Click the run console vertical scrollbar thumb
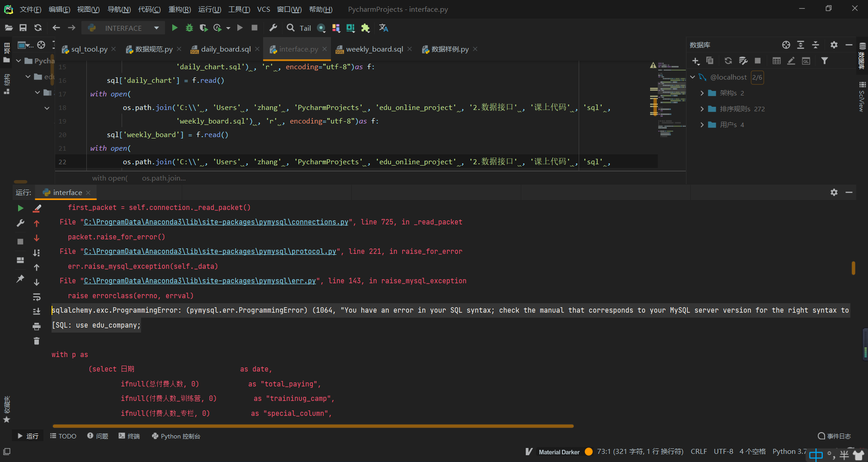This screenshot has width=868, height=462. pos(854,268)
